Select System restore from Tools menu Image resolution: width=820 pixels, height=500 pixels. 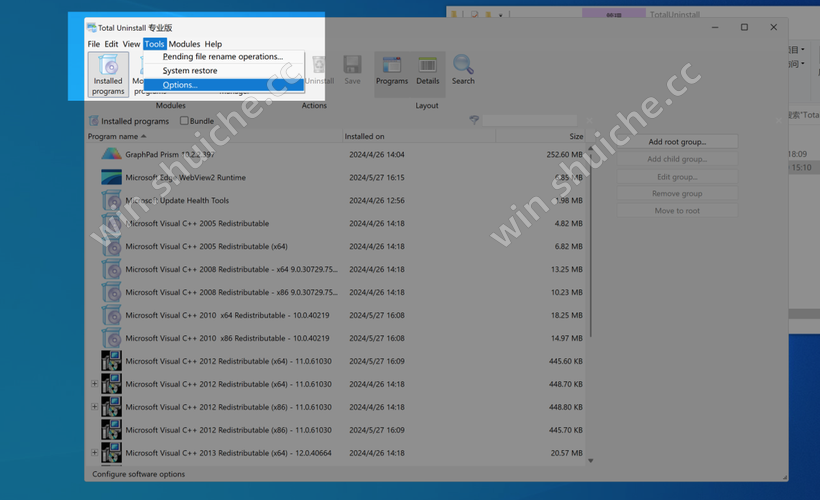(224, 71)
